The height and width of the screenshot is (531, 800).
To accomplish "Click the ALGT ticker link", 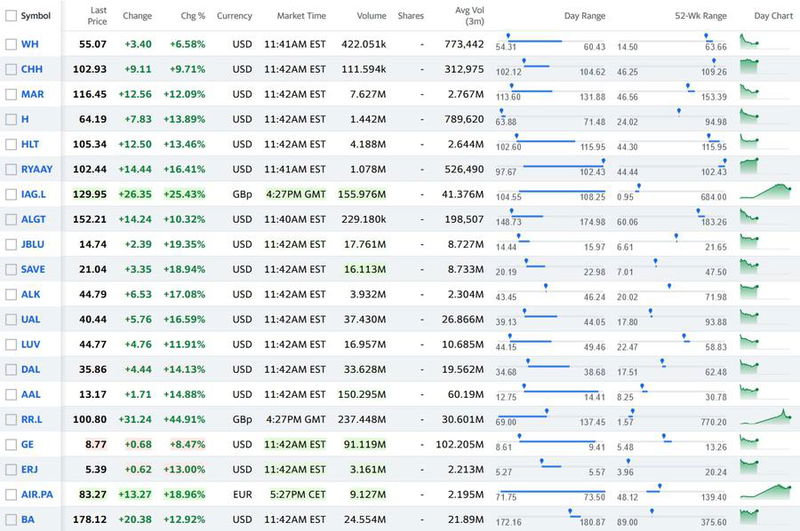I will pos(33,219).
